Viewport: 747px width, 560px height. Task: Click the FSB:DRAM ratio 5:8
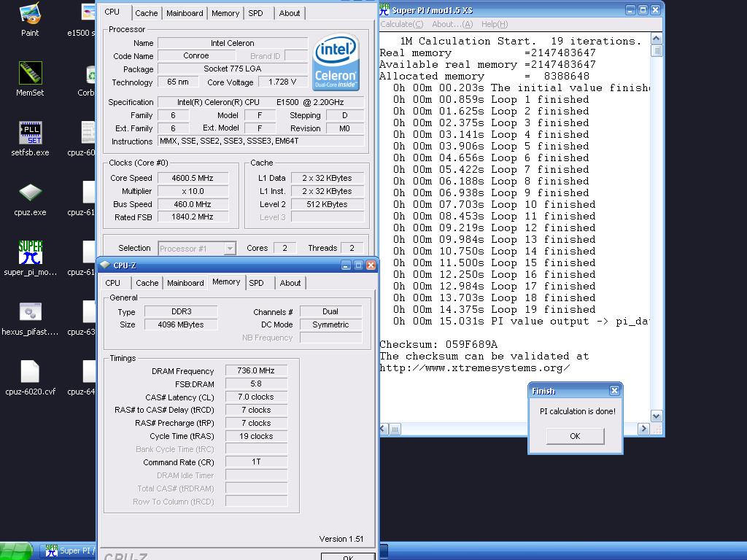[x=256, y=384]
